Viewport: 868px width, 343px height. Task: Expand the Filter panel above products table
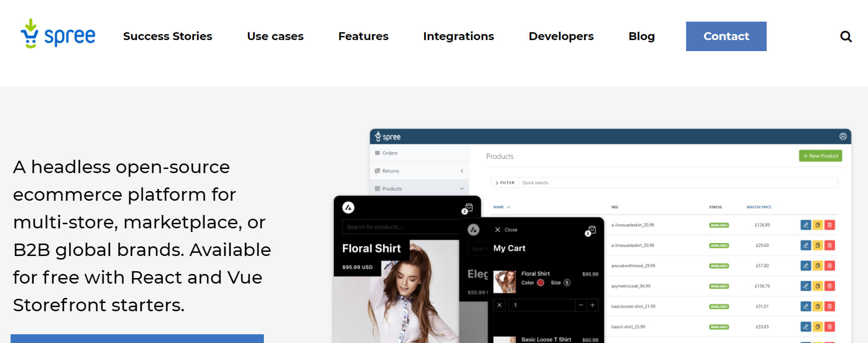tap(505, 183)
